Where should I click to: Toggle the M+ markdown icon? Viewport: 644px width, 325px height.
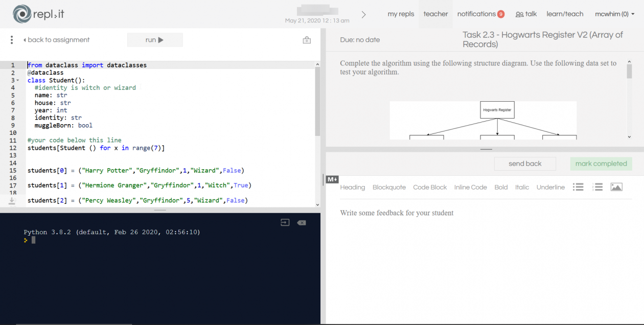tap(332, 179)
